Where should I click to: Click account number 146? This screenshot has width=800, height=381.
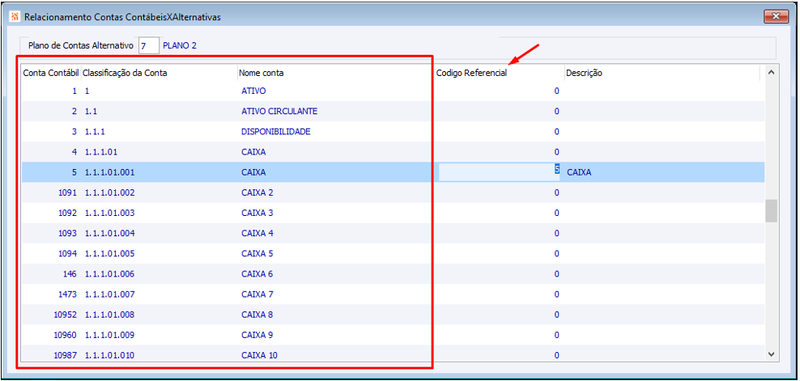(x=70, y=274)
